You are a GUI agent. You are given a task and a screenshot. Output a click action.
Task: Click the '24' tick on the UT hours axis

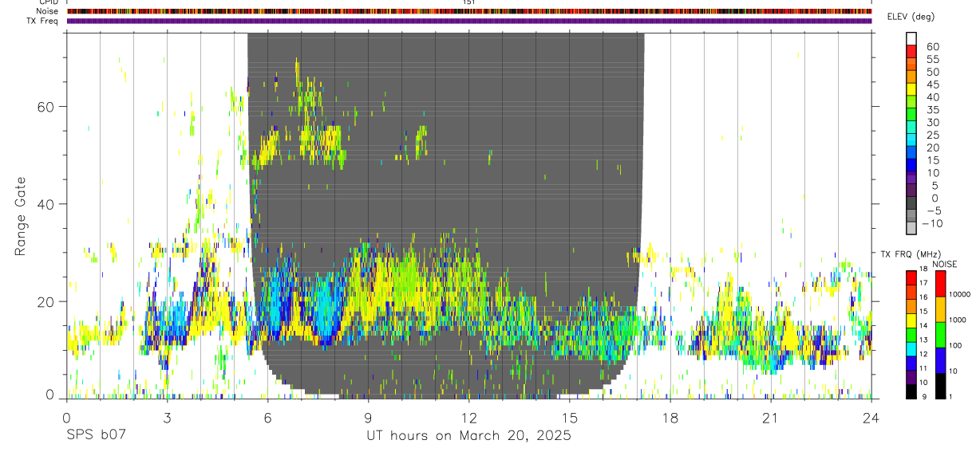coord(871,417)
